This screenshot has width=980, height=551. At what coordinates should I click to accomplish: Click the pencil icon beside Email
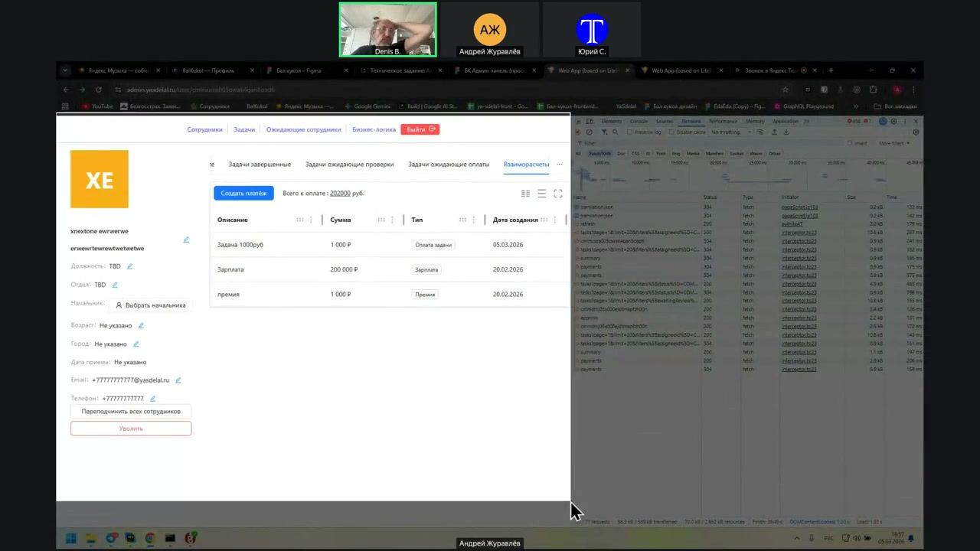click(x=178, y=380)
